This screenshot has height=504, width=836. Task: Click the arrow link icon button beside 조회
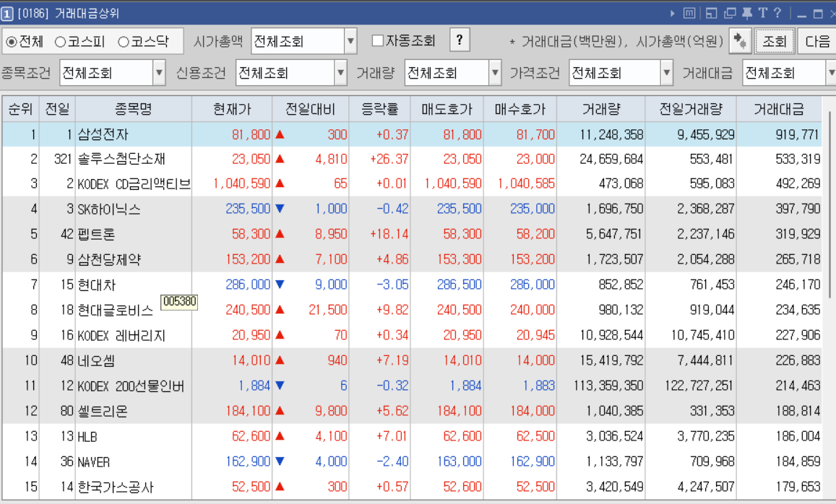pos(740,41)
